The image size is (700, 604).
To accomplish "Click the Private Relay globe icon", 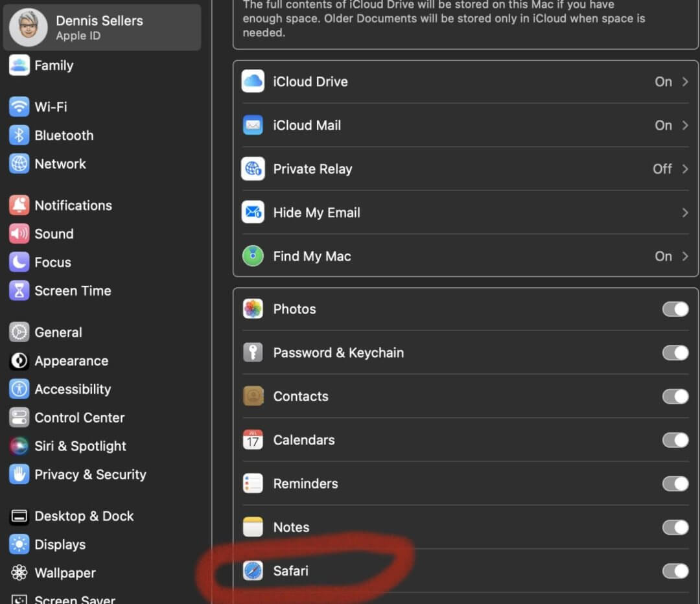I will [253, 169].
